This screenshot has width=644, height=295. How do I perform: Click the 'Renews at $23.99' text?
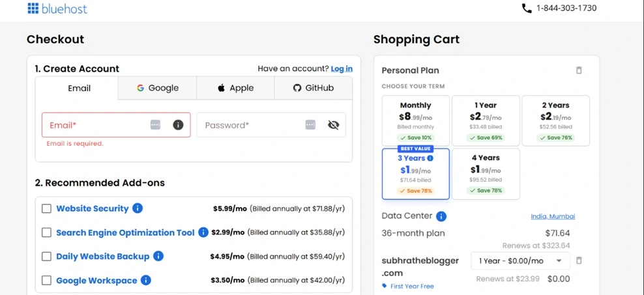point(508,279)
